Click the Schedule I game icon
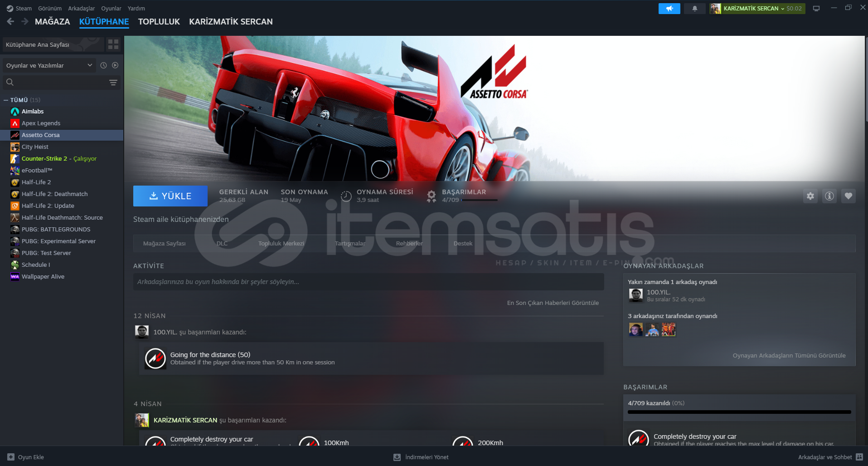This screenshot has width=868, height=466. 15,265
